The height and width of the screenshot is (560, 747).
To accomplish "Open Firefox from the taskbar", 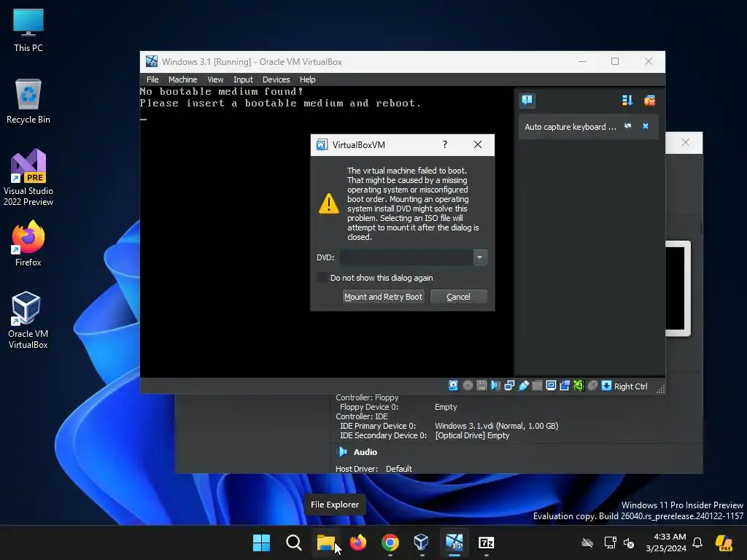I will click(x=357, y=542).
